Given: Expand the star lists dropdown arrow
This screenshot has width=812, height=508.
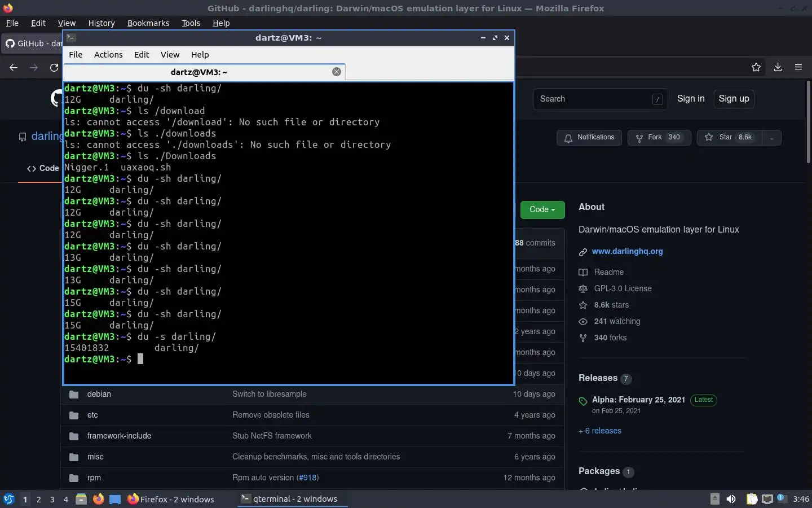Looking at the screenshot, I should (772, 138).
